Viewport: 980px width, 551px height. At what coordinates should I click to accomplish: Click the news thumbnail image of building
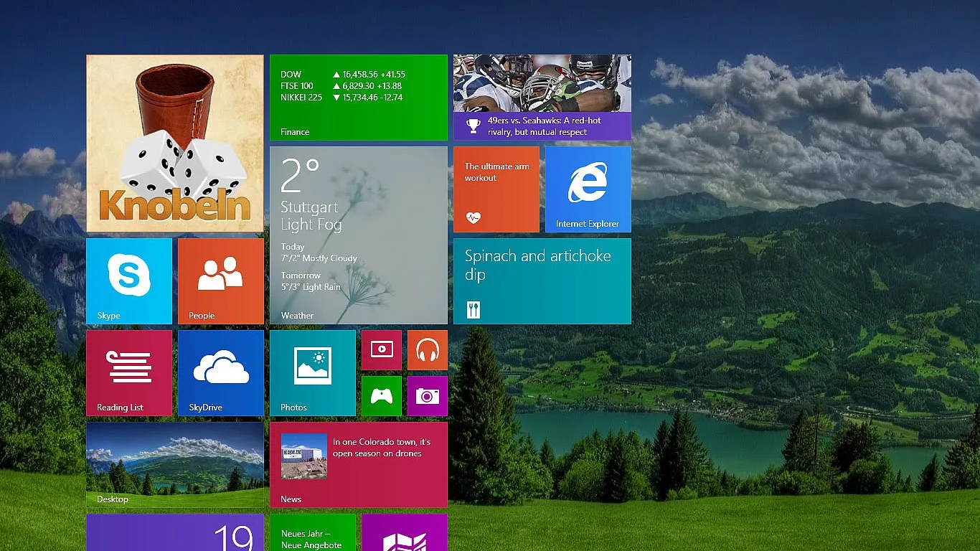(x=304, y=456)
